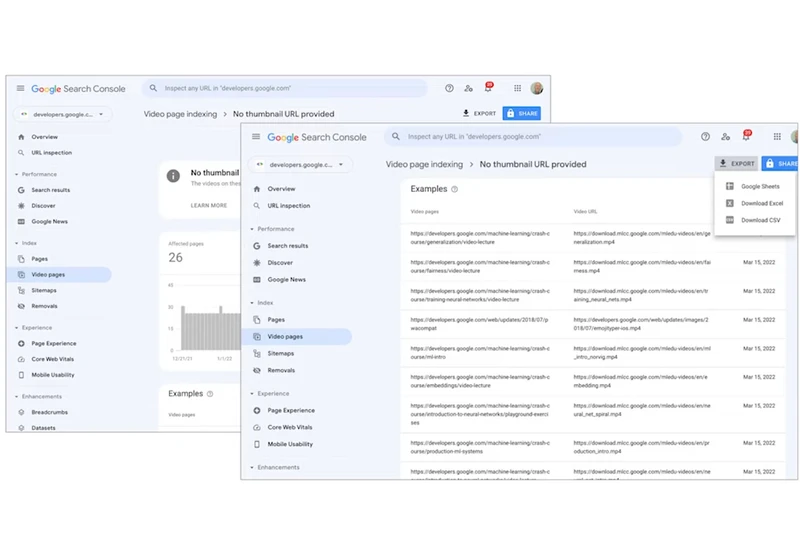The image size is (800, 560).
Task: Click the Video URL column header
Action: coord(585,212)
